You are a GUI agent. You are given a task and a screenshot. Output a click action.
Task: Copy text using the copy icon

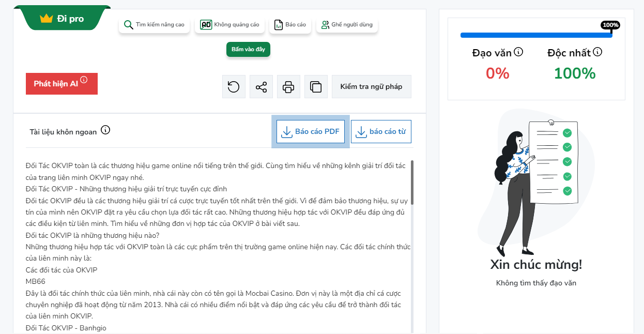[316, 86]
